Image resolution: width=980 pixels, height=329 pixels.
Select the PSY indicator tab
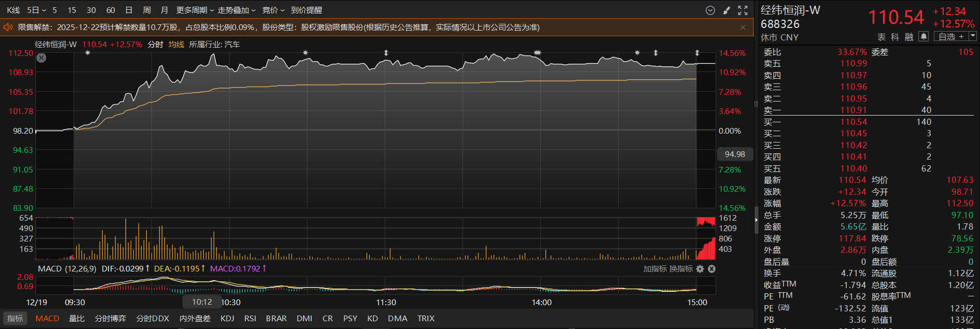point(350,319)
